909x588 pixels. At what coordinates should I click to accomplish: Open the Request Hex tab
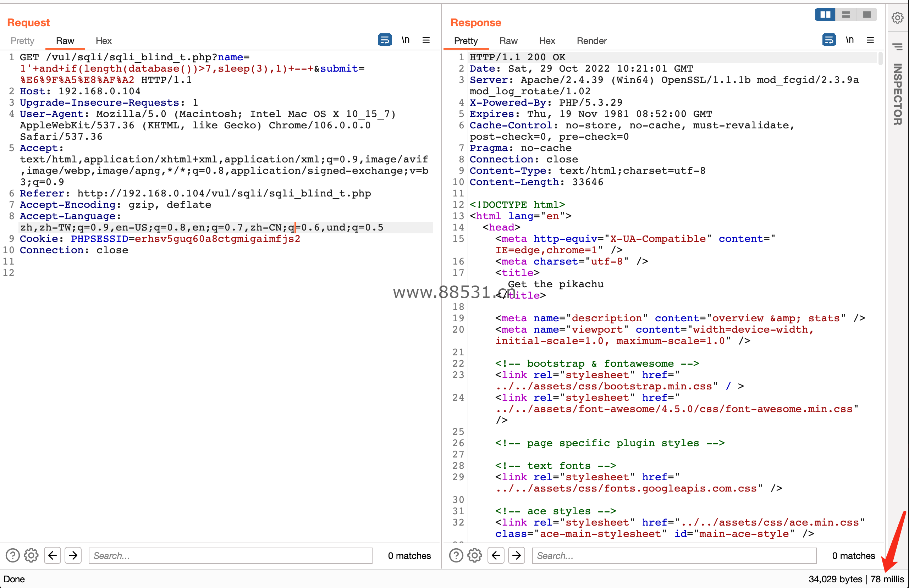[104, 41]
